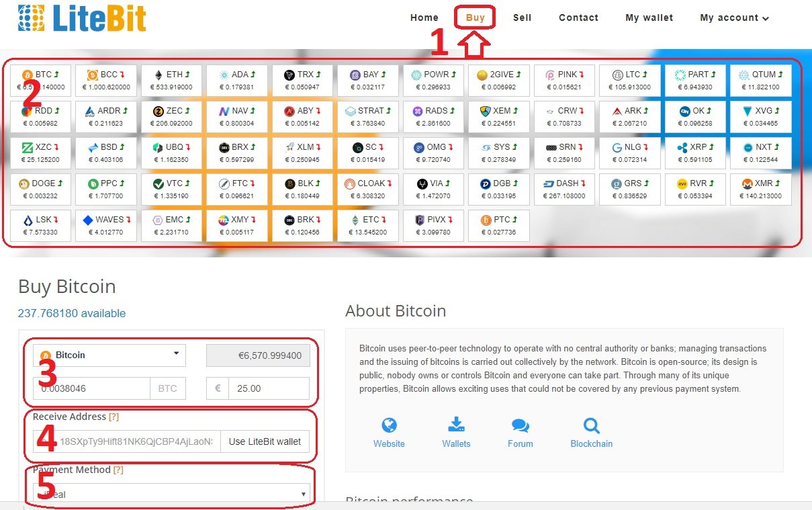Select the ZEC coin tile
The image size is (812, 510).
[173, 117]
